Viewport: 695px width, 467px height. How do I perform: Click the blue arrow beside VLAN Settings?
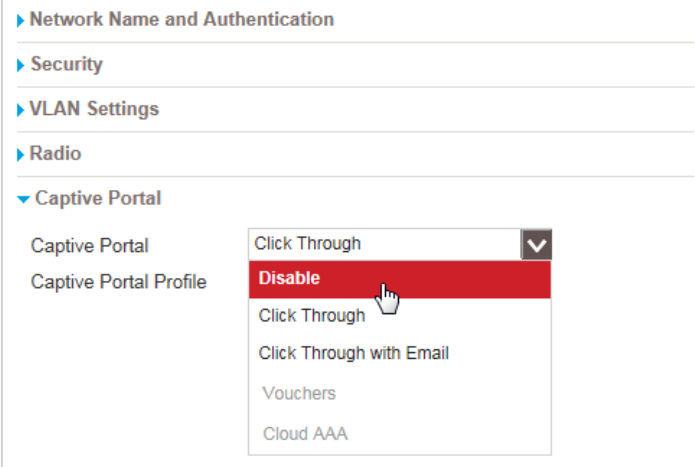click(22, 110)
